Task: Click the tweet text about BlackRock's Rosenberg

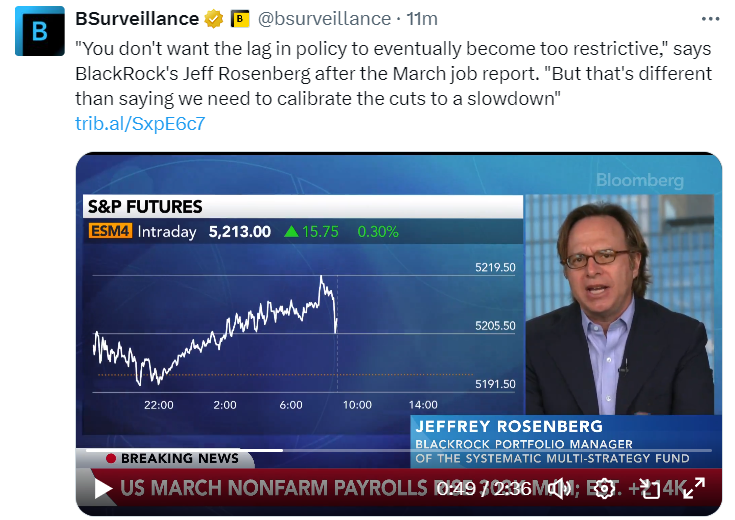Action: point(390,75)
